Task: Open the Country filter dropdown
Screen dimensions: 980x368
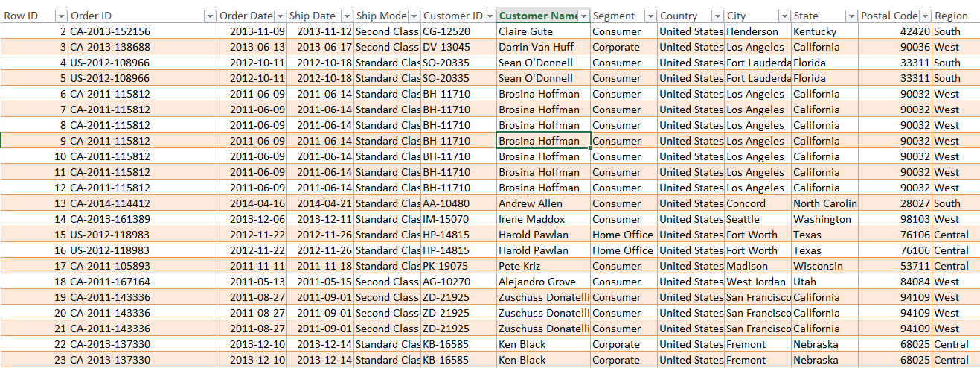Action: coord(717,16)
